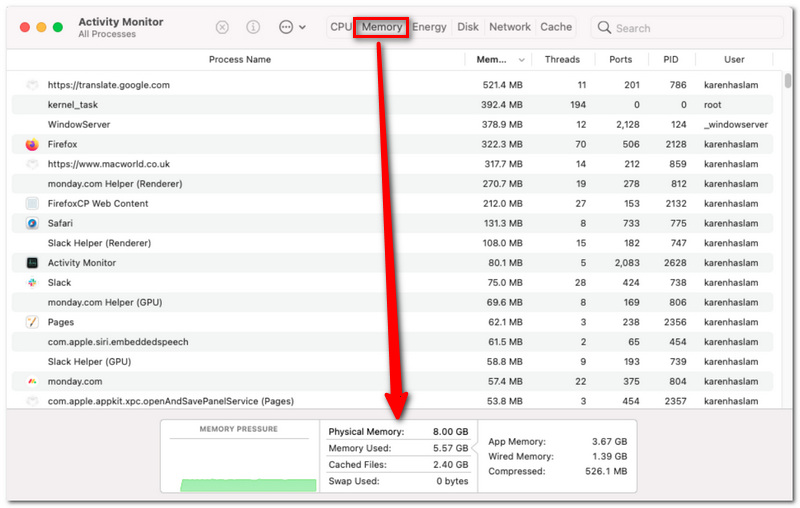800x508 pixels.
Task: Switch to the Disk tab
Action: point(468,27)
